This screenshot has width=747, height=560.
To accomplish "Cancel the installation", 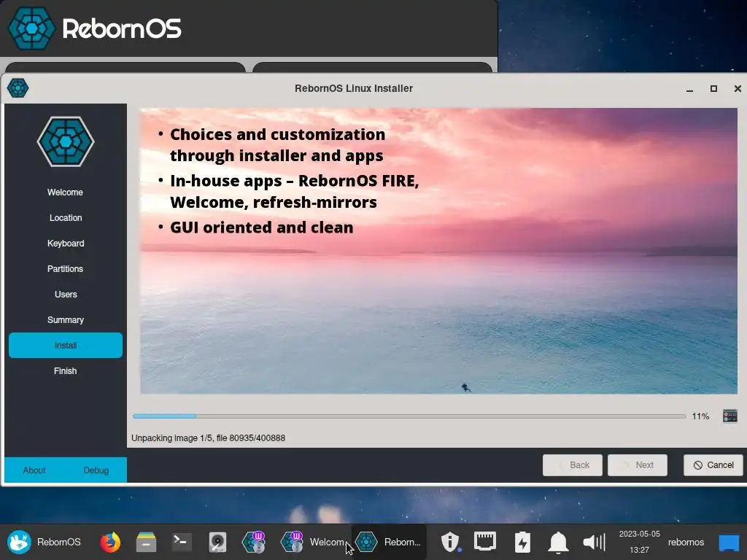I will [713, 464].
